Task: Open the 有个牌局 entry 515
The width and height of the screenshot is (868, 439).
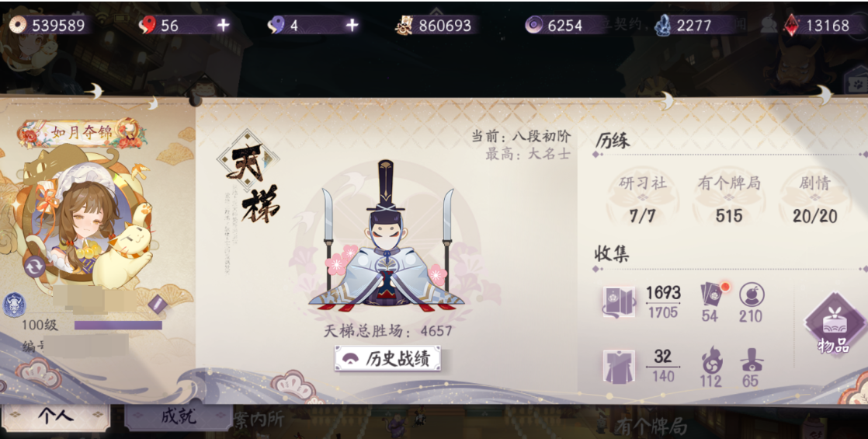Action: (x=728, y=198)
